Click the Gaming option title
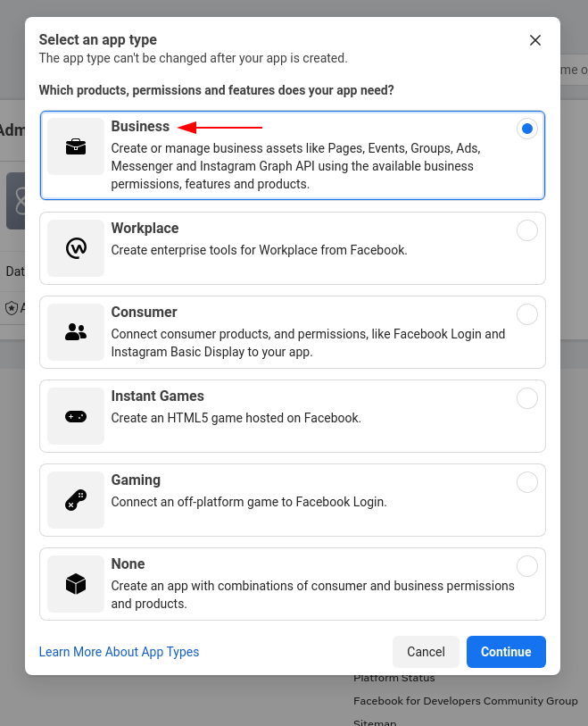This screenshot has height=726, width=588. 136,480
